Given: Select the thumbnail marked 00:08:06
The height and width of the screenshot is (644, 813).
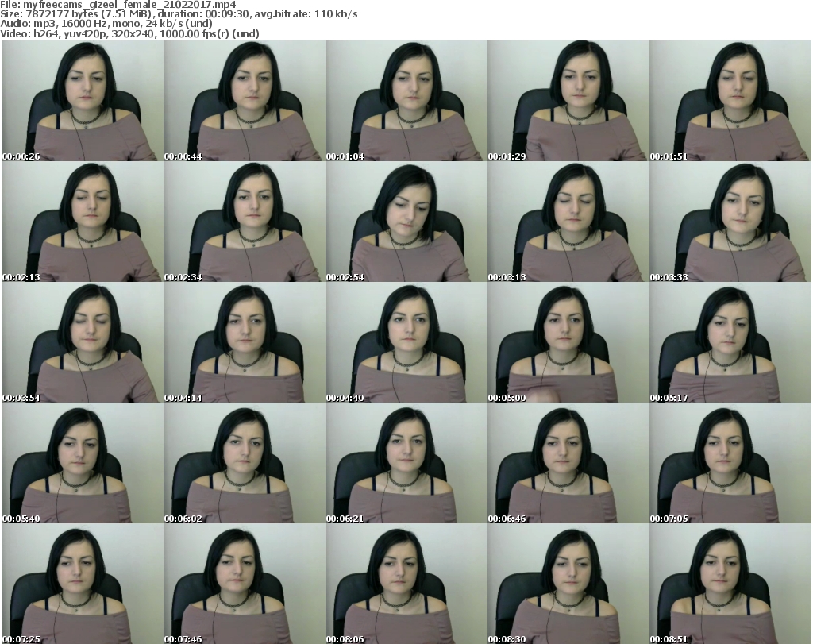Looking at the screenshot, I should 406,584.
